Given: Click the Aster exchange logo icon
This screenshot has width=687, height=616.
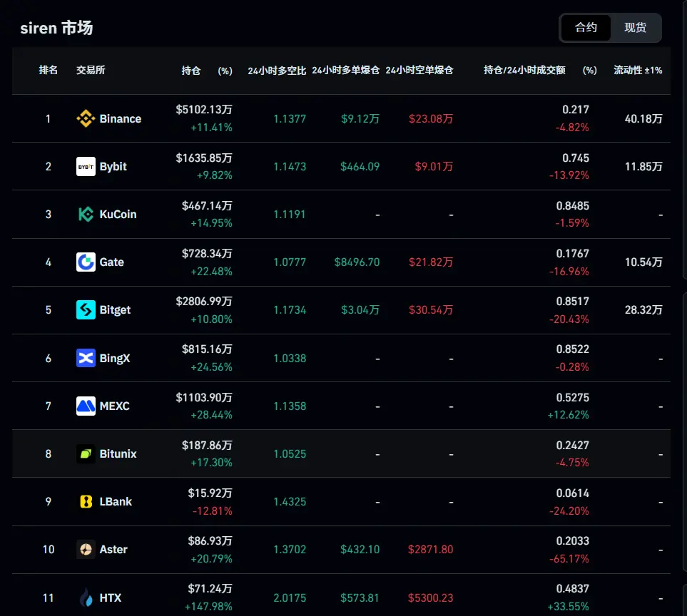Looking at the screenshot, I should pos(86,549).
